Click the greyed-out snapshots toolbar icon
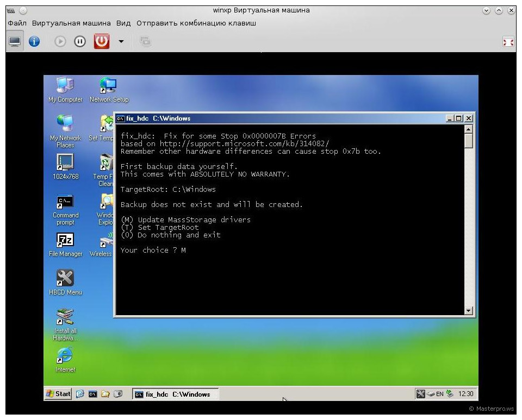Image resolution: width=522 pixels, height=420 pixels. coord(146,41)
